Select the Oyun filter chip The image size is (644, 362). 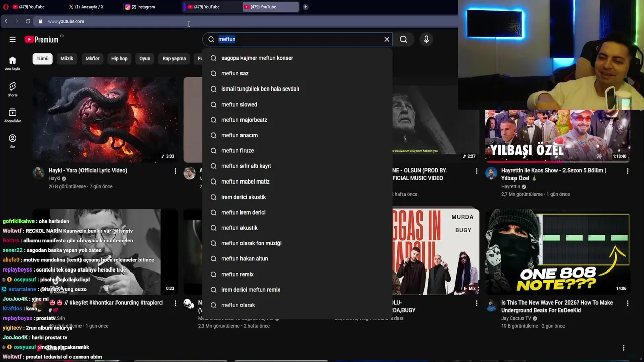coord(145,59)
